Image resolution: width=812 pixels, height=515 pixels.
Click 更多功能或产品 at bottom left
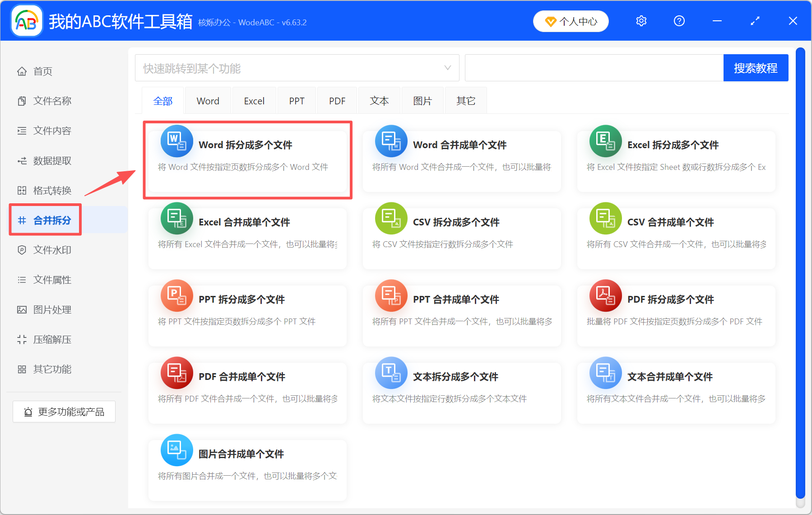tap(64, 412)
